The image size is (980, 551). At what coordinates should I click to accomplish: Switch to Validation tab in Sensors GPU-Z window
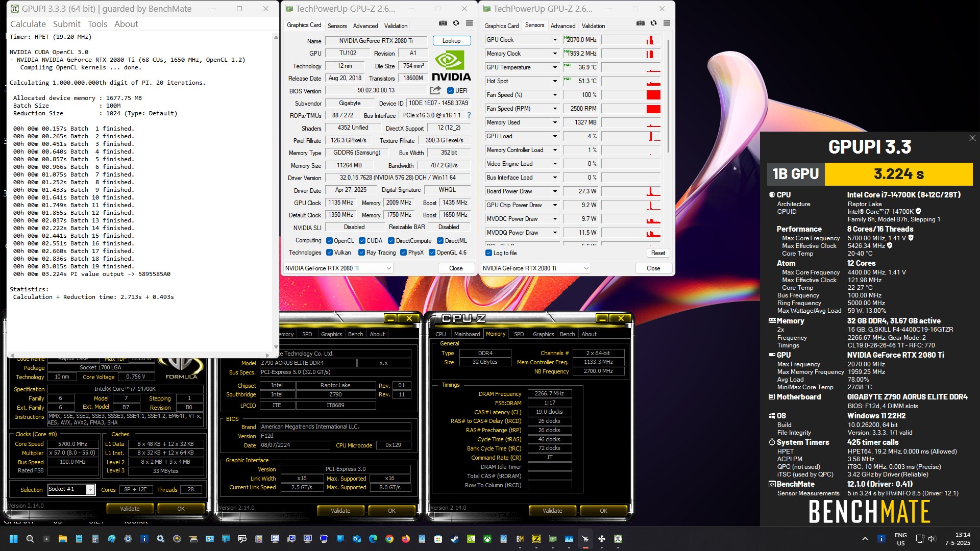coord(593,26)
